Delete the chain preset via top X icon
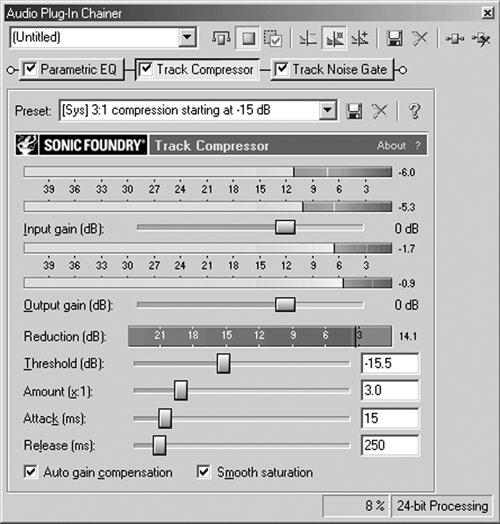The image size is (500, 524). pos(420,38)
